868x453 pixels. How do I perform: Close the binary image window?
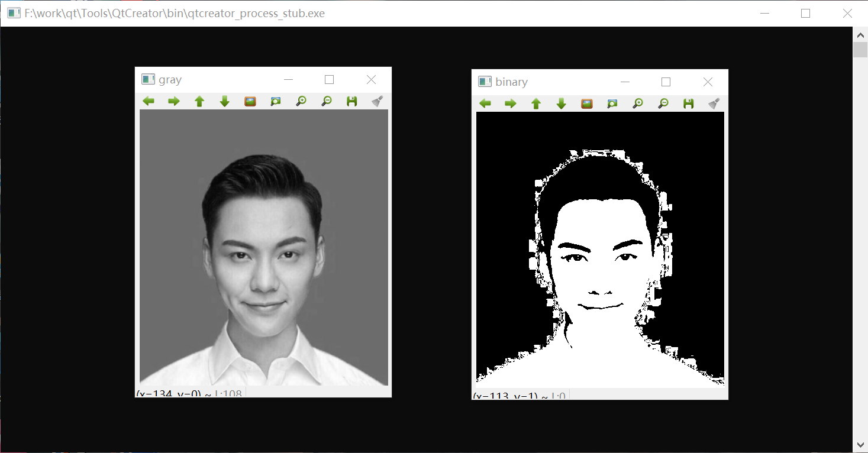(708, 82)
